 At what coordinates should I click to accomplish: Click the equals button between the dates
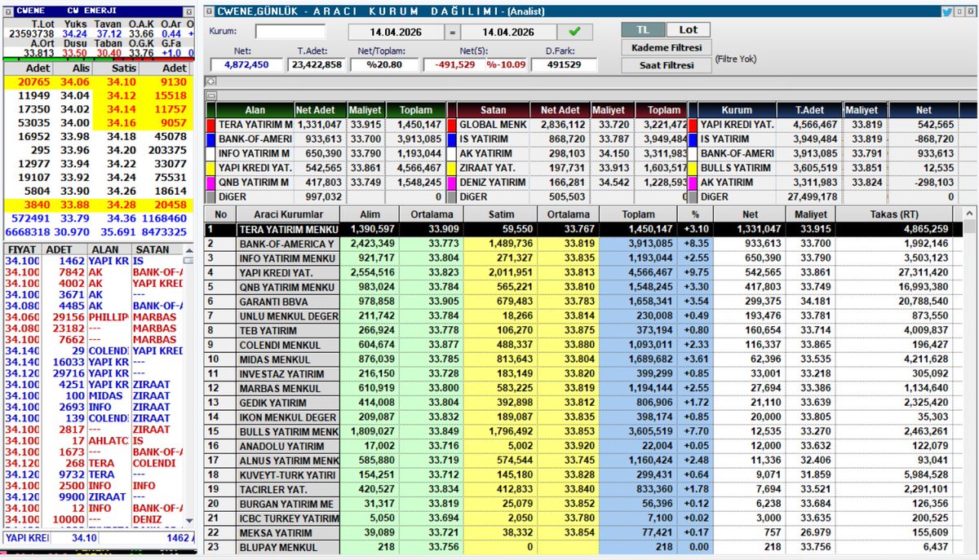(452, 32)
